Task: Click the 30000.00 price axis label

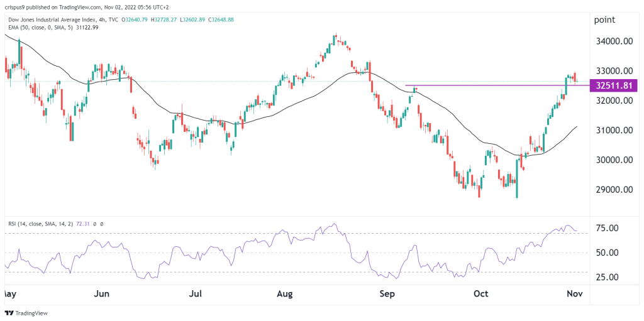Action: tap(615, 160)
